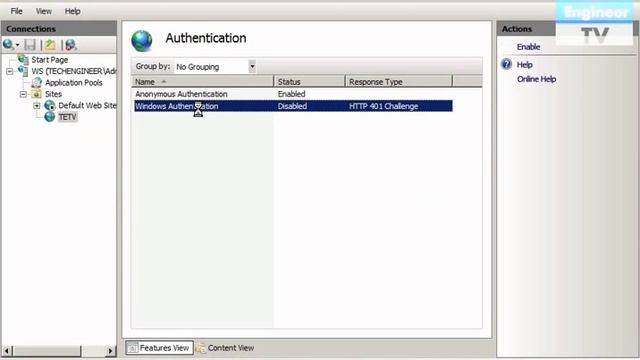Select Default Web Site in the tree
Viewport: 640px width, 360px height.
click(x=87, y=105)
